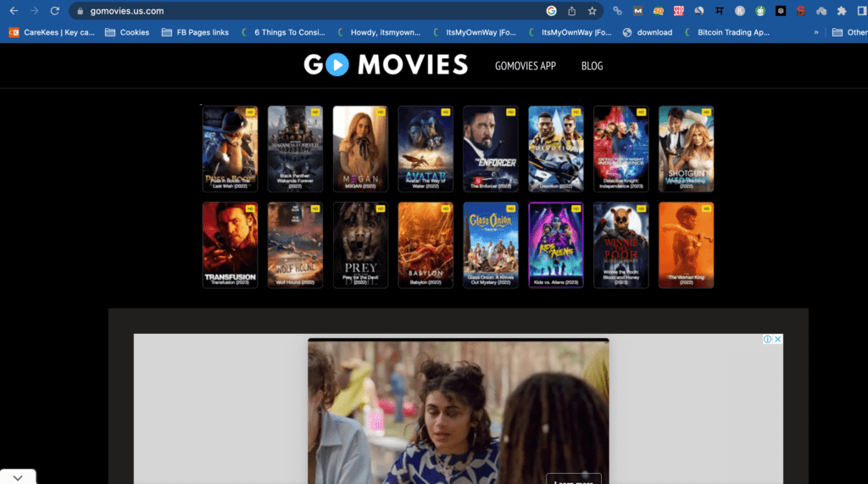Click the browser forward arrow
The height and width of the screenshot is (484, 868).
(34, 10)
